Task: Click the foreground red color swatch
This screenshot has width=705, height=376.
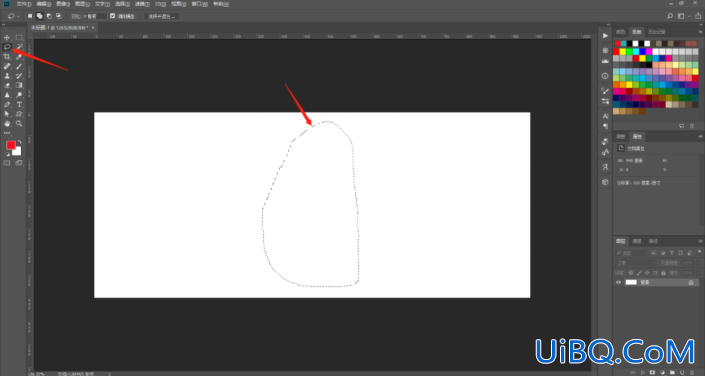Action: 11,145
